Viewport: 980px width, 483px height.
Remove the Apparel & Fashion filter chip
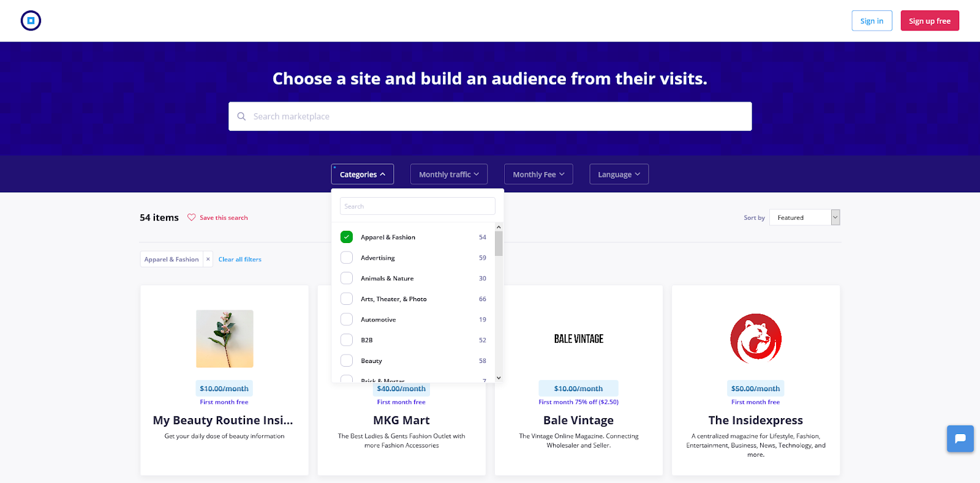(x=208, y=260)
